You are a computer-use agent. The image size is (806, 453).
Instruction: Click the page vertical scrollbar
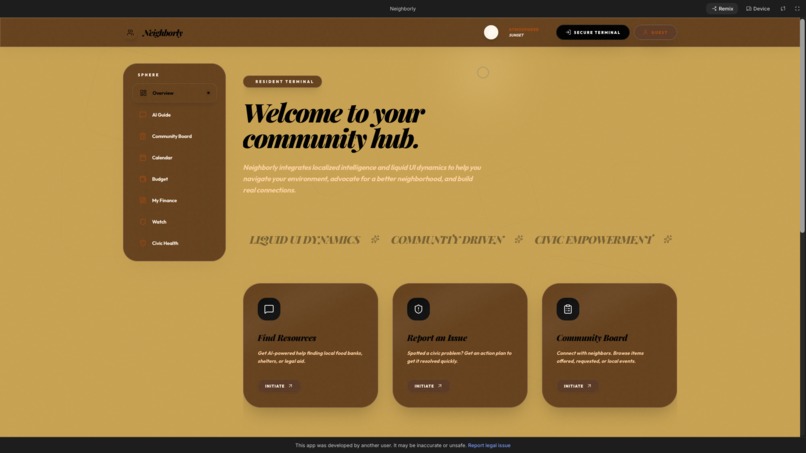[x=803, y=125]
